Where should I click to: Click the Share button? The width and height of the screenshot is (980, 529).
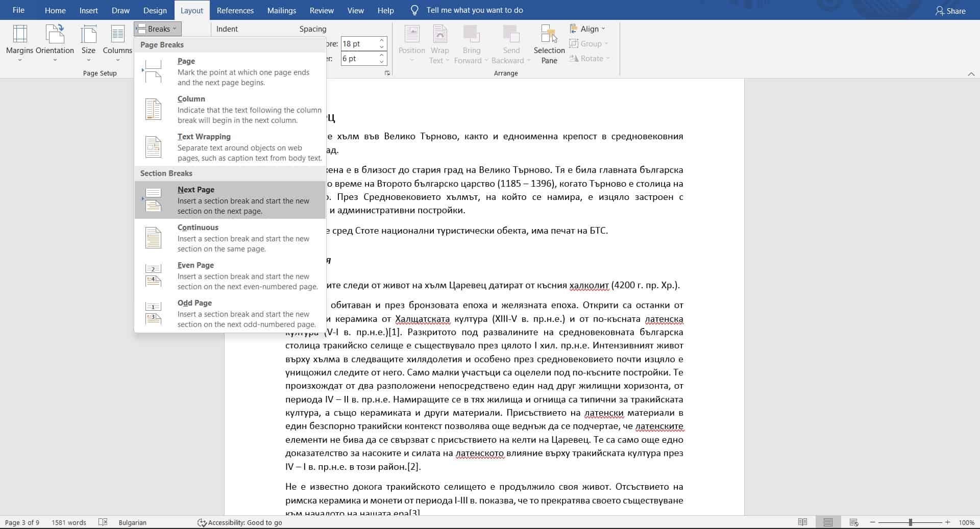pyautogui.click(x=950, y=11)
